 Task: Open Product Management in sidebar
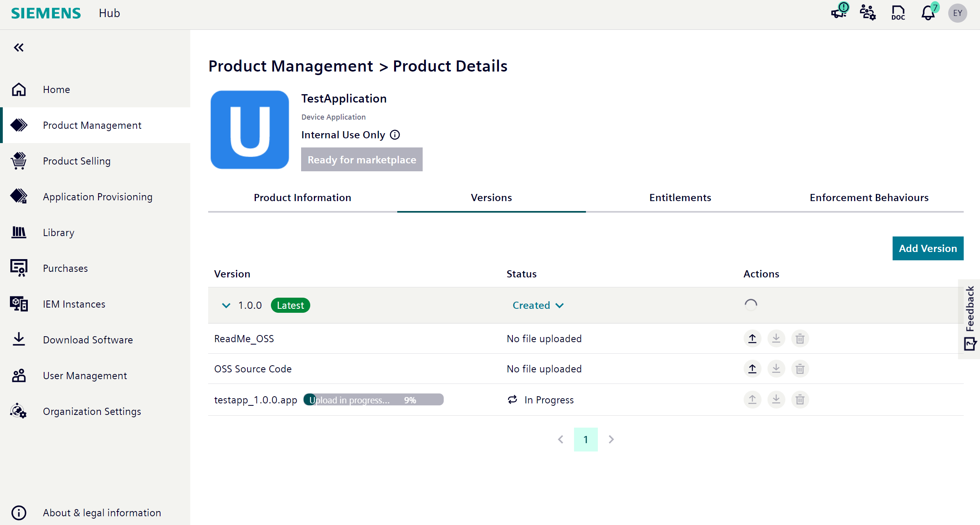coord(95,125)
